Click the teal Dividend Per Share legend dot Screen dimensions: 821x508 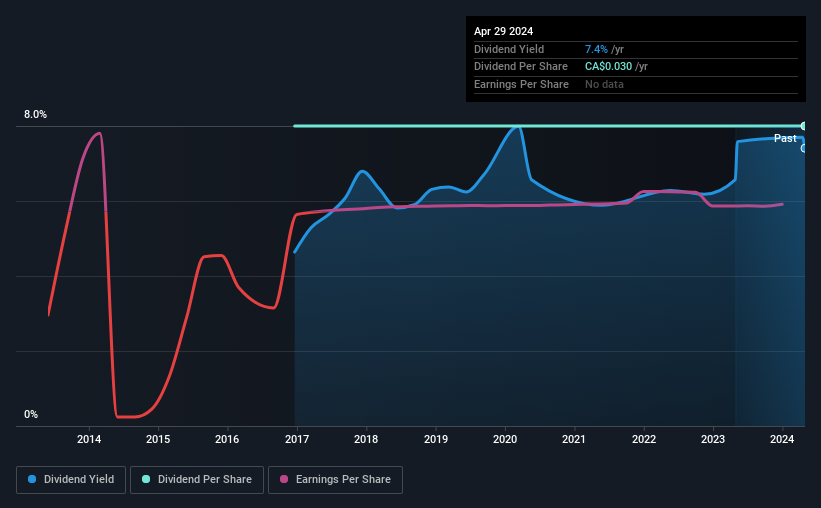146,479
